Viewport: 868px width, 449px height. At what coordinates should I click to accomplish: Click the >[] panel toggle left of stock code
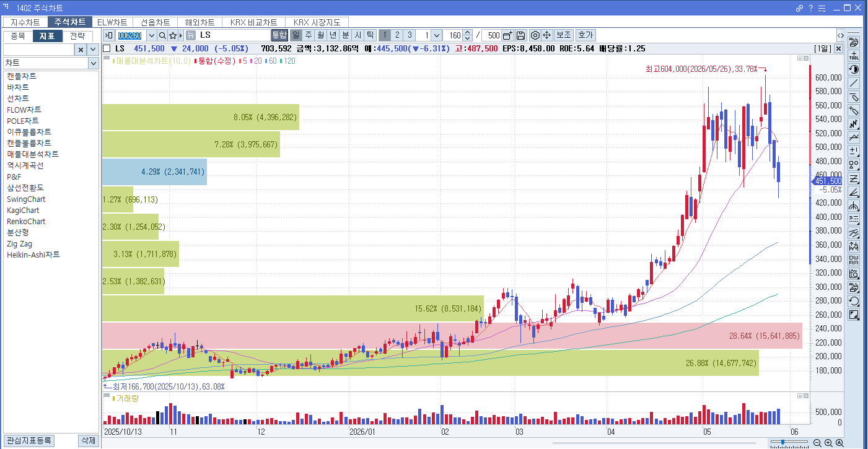click(x=108, y=35)
